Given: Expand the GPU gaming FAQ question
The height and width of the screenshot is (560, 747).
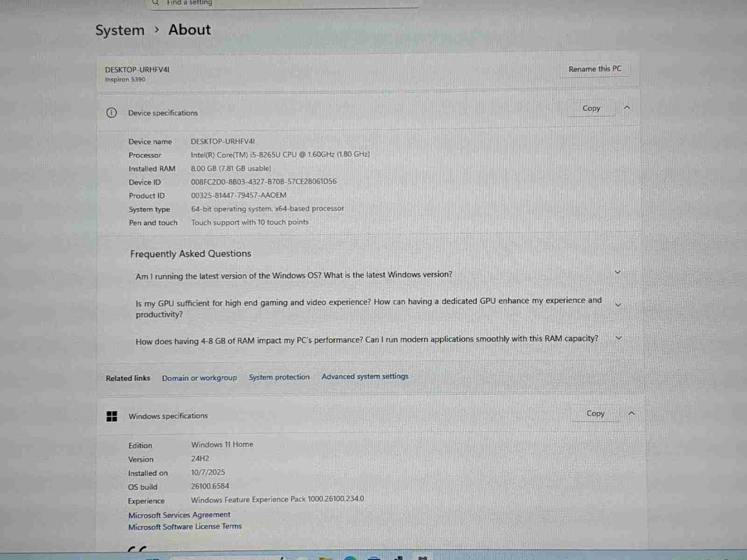Looking at the screenshot, I should point(618,305).
